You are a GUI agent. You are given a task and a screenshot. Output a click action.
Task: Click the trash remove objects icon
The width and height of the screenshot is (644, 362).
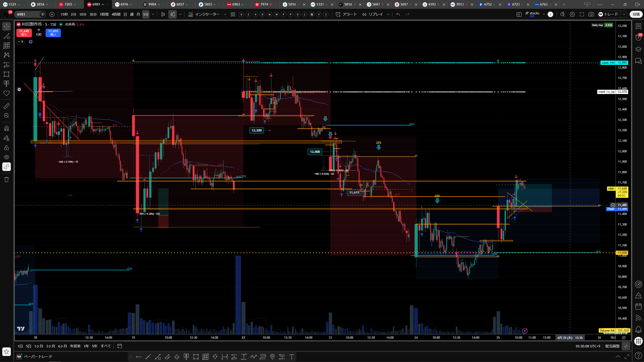(x=7, y=179)
